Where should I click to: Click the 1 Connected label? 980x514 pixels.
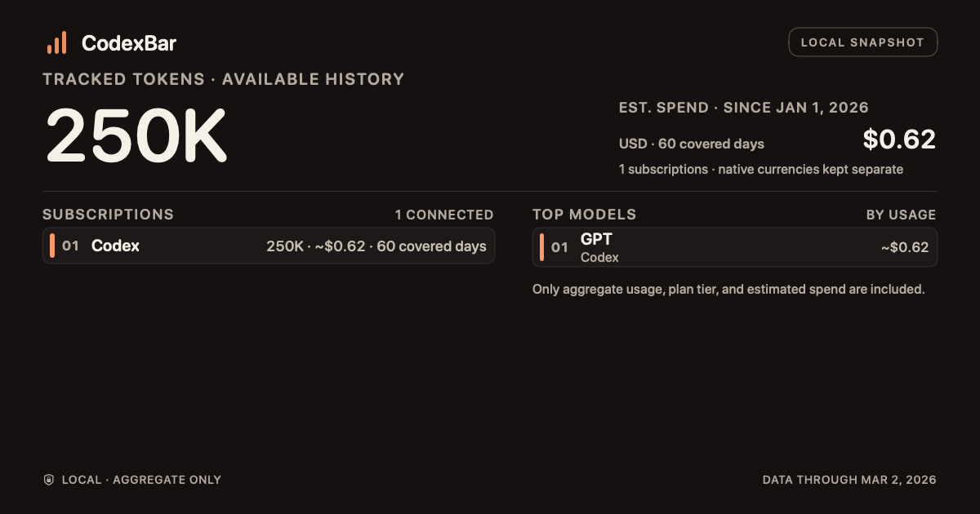[444, 215]
